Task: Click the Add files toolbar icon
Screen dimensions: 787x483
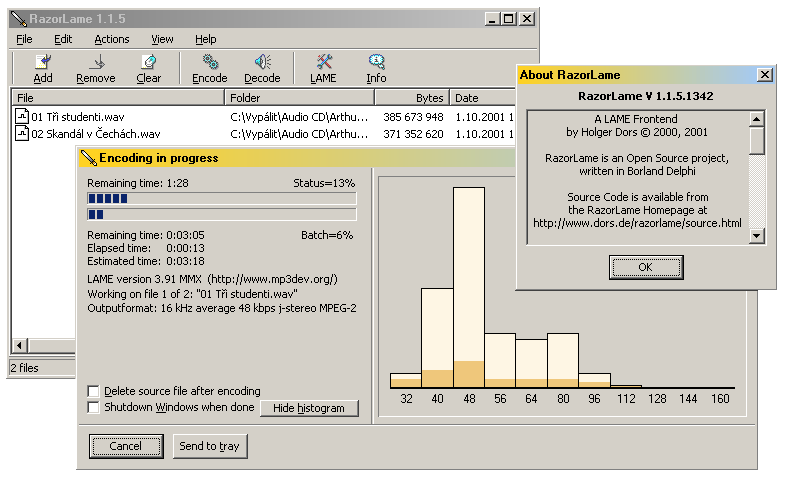Action: click(x=43, y=63)
